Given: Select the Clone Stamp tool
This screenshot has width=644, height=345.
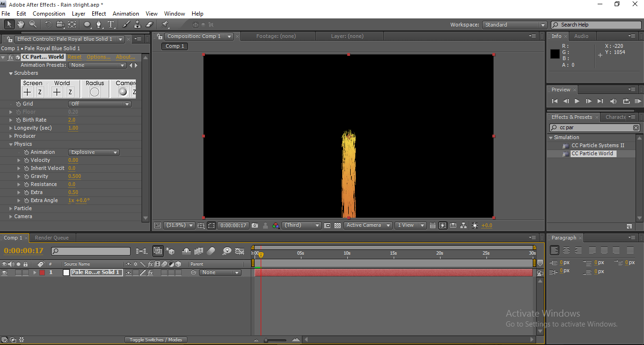Looking at the screenshot, I should (137, 25).
